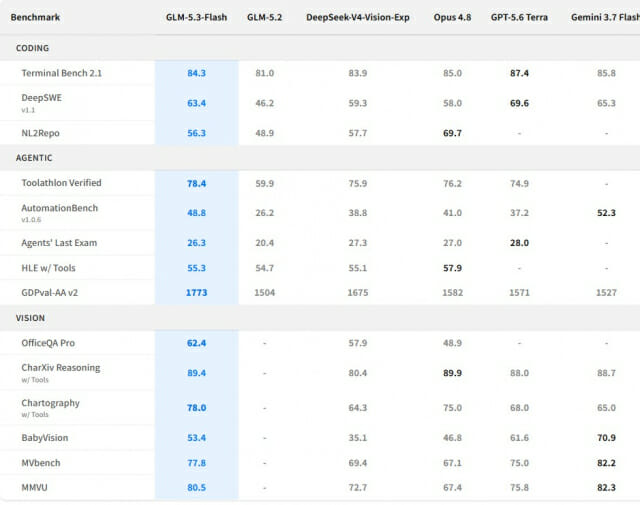Click the CODING section heading
The width and height of the screenshot is (640, 505).
(32, 48)
